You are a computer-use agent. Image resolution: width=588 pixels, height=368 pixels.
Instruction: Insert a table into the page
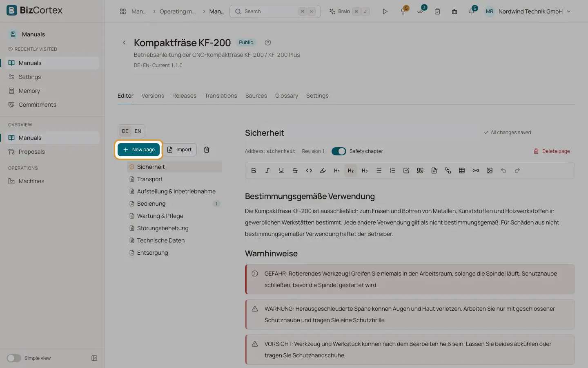[x=462, y=171]
